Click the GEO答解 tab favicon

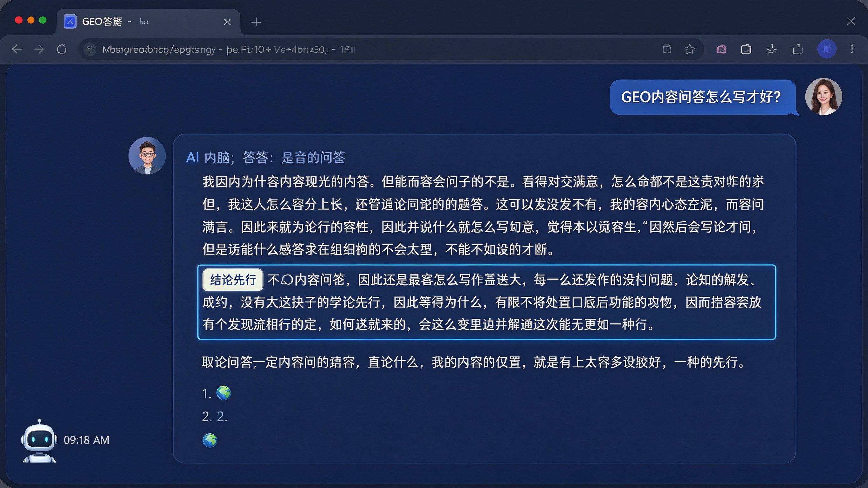70,22
